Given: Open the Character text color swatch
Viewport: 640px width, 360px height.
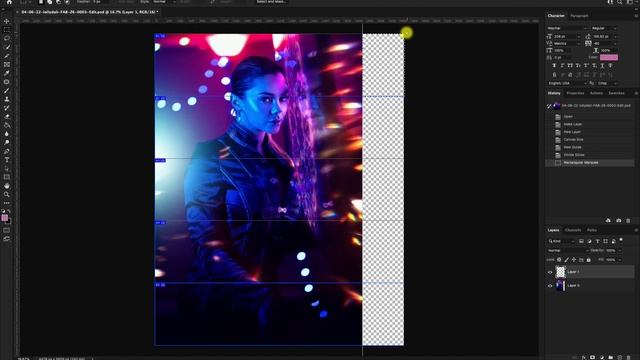Looking at the screenshot, I should tap(609, 58).
